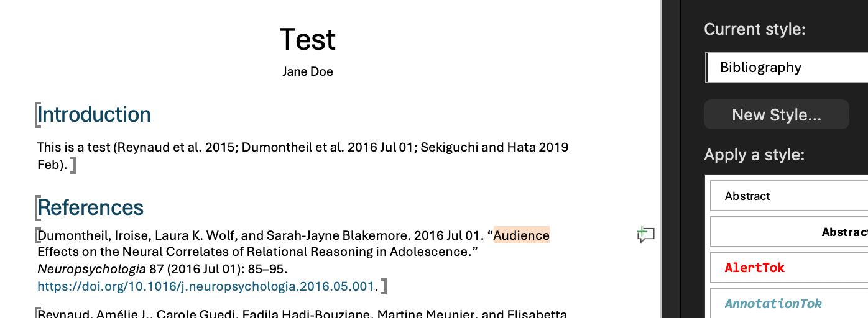Click the comment balloon icon in the margin
Image resolution: width=868 pixels, height=318 pixels.
pyautogui.click(x=645, y=235)
